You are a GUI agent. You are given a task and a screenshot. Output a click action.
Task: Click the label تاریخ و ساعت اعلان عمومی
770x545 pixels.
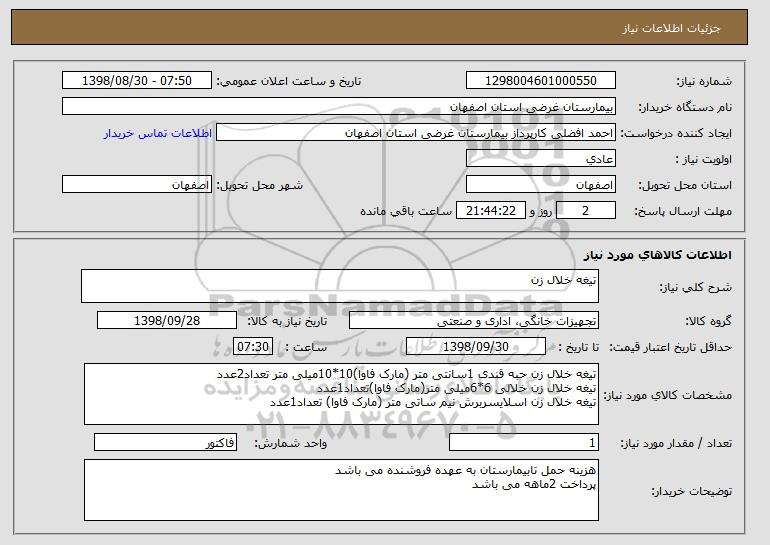tap(289, 81)
